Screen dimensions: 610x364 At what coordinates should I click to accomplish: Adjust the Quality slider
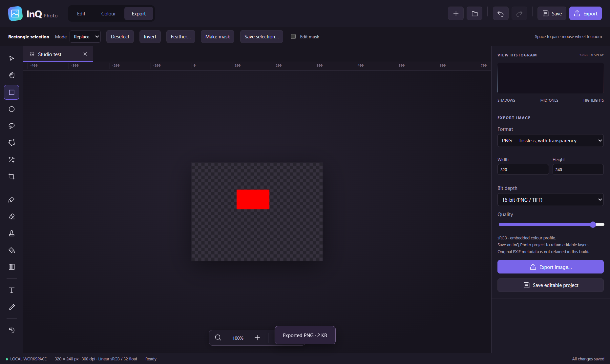coord(551,225)
